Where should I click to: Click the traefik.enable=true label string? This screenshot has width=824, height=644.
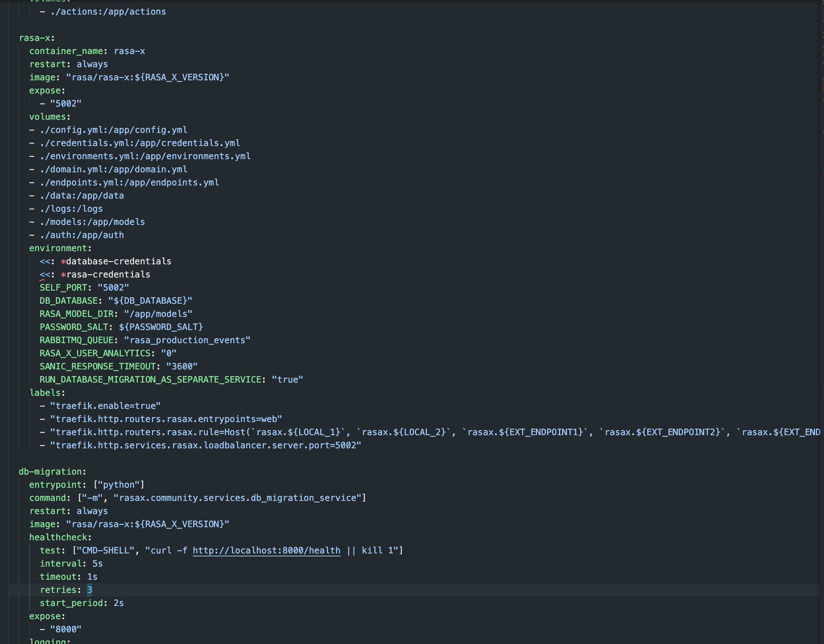(x=105, y=406)
